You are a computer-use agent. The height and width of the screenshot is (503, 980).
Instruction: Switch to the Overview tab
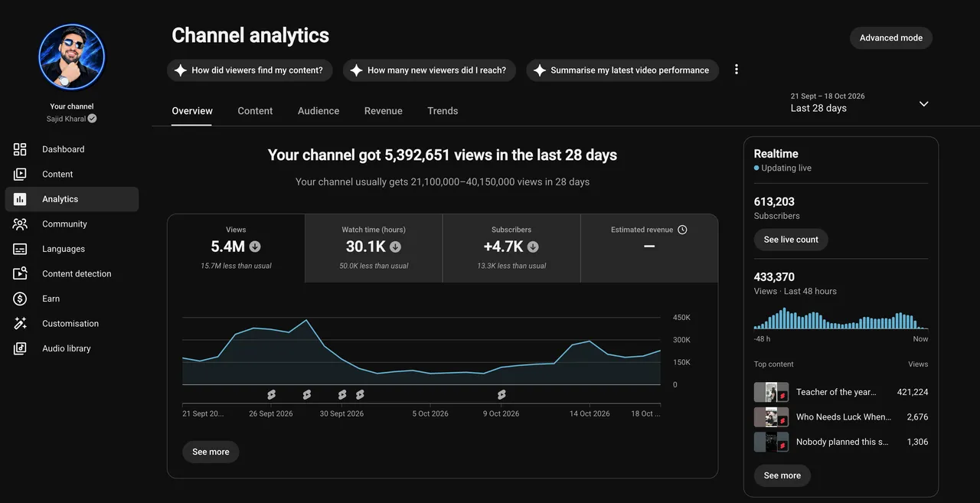(x=192, y=111)
